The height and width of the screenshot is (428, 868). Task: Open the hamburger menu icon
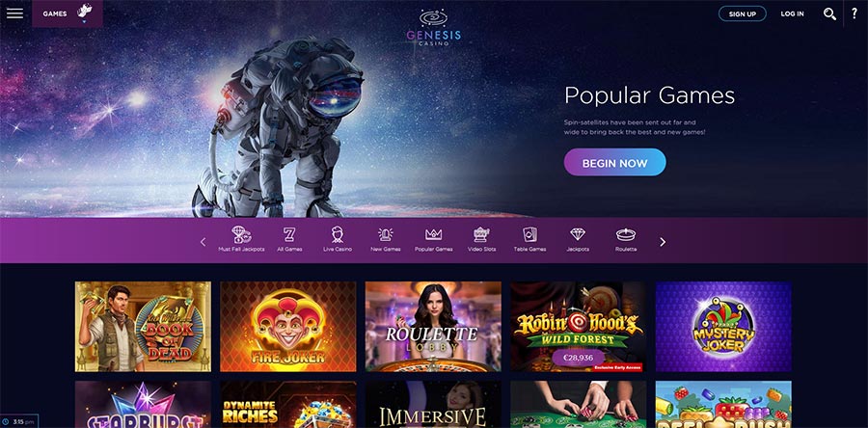click(14, 13)
